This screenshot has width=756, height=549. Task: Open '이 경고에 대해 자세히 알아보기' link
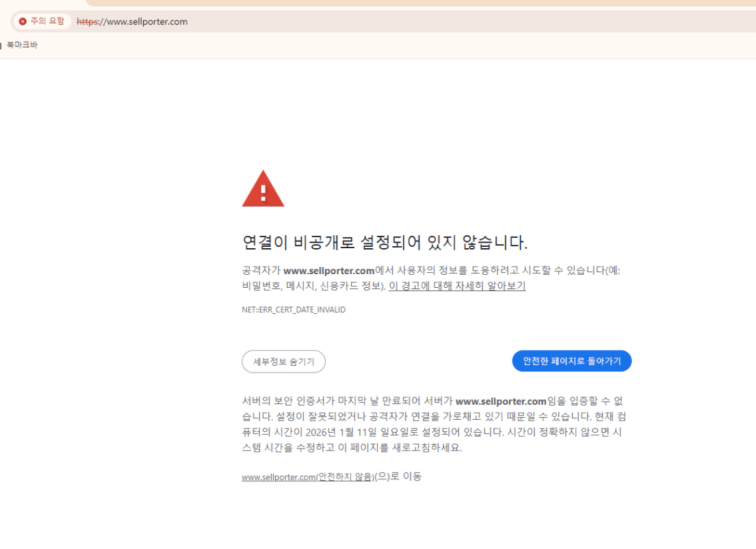tap(457, 286)
